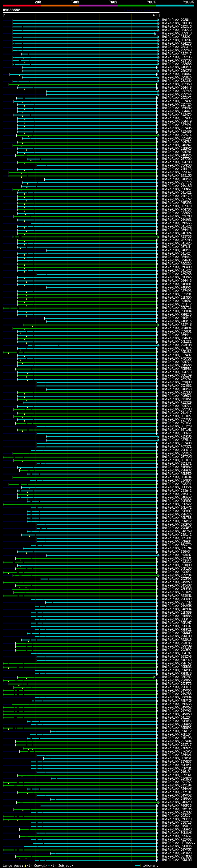This screenshot has height=868, width=197.
Task: Click UniRef100_A4QPK6 hit label
Action: tap(176, 155)
